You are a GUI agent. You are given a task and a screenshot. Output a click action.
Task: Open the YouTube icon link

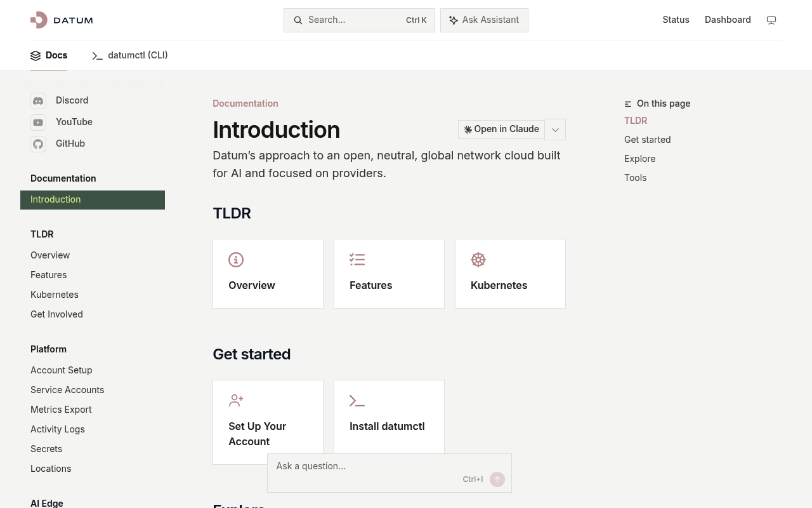point(38,123)
